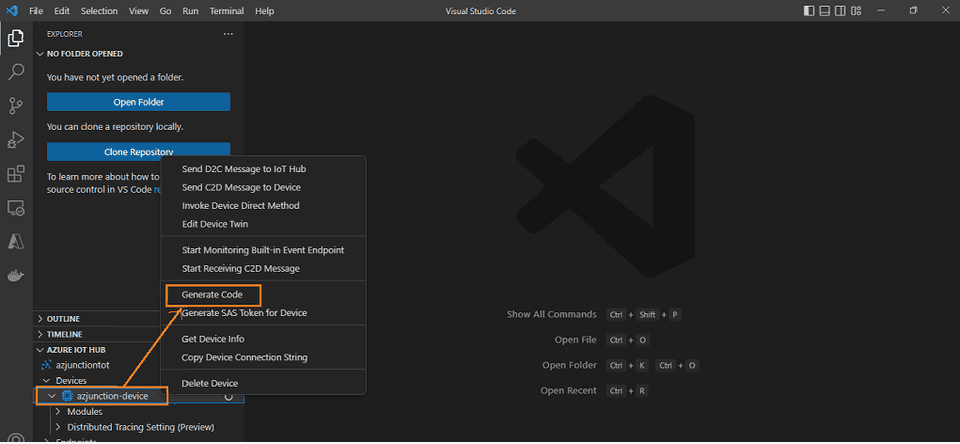Select Generate Code from context menu
Viewport: 960px width, 444px height.
(x=263, y=295)
